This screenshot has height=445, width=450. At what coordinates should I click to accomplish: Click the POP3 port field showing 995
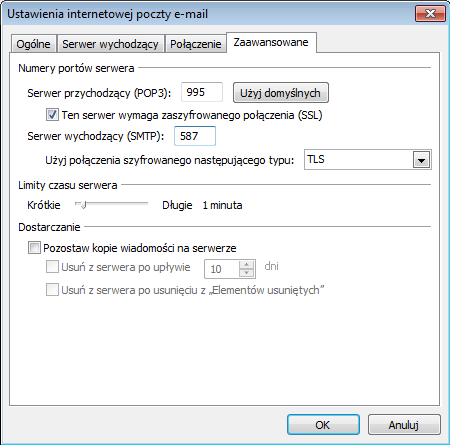(202, 92)
